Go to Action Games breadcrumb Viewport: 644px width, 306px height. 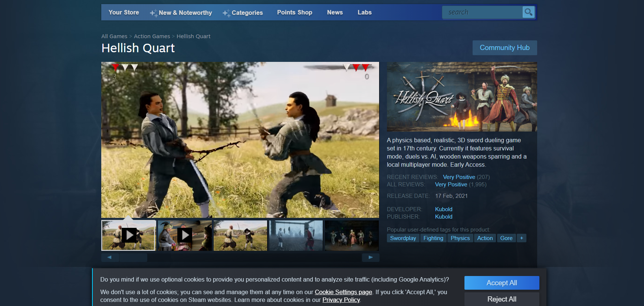152,36
